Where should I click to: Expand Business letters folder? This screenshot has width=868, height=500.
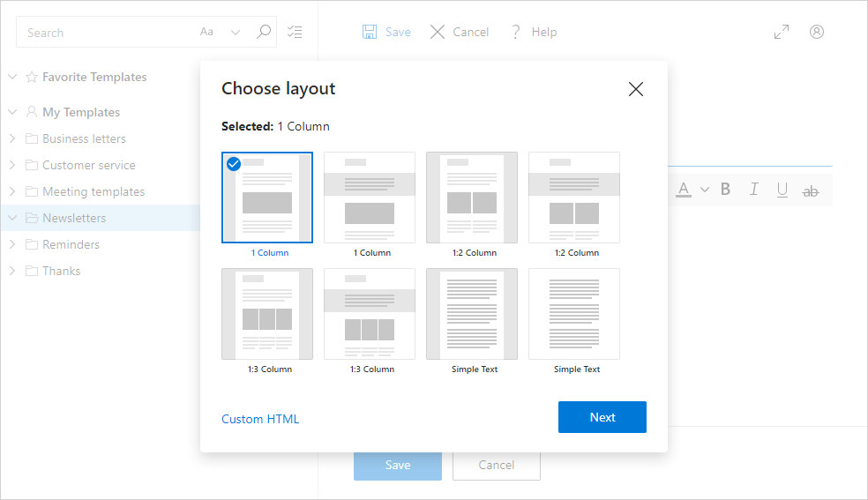pos(12,138)
